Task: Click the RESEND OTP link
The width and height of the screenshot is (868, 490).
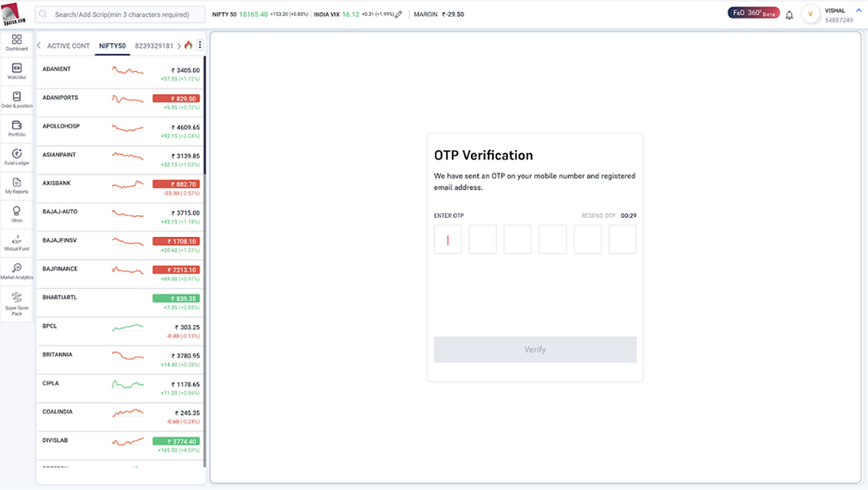Action: click(597, 216)
